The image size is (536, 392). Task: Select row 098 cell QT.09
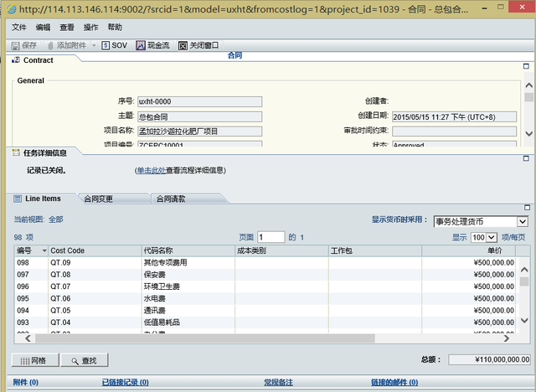95,262
